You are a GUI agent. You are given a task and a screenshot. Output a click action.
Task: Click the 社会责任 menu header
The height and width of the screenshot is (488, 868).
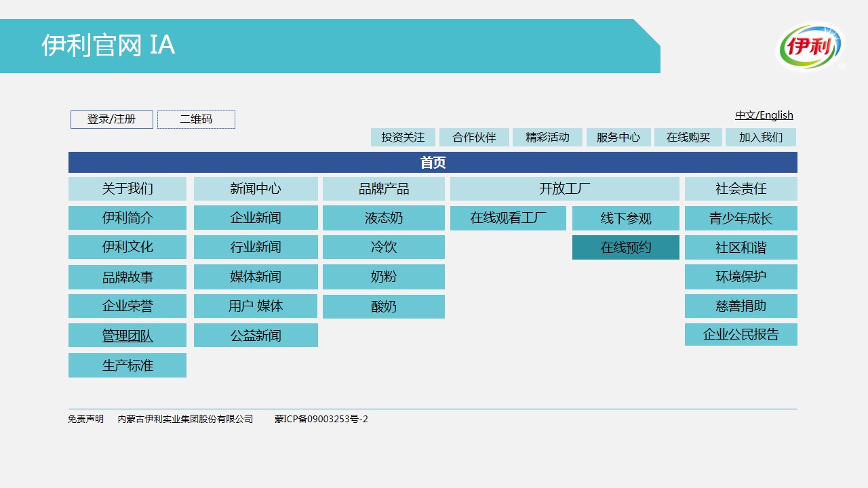(x=741, y=188)
